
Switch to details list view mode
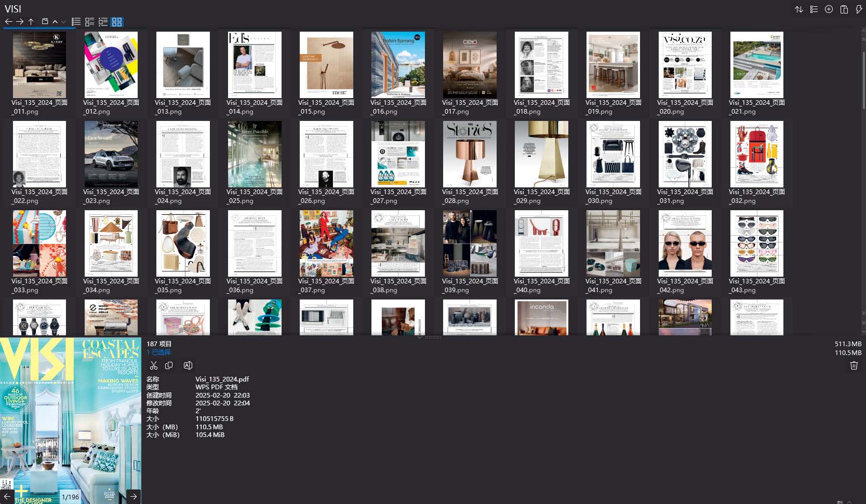coord(89,22)
